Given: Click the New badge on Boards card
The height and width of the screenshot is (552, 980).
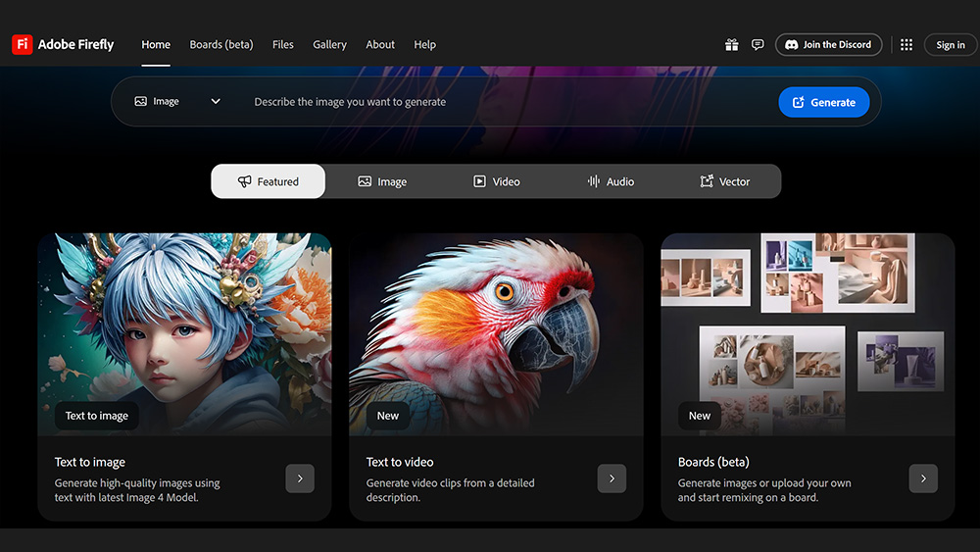Looking at the screenshot, I should (x=700, y=416).
